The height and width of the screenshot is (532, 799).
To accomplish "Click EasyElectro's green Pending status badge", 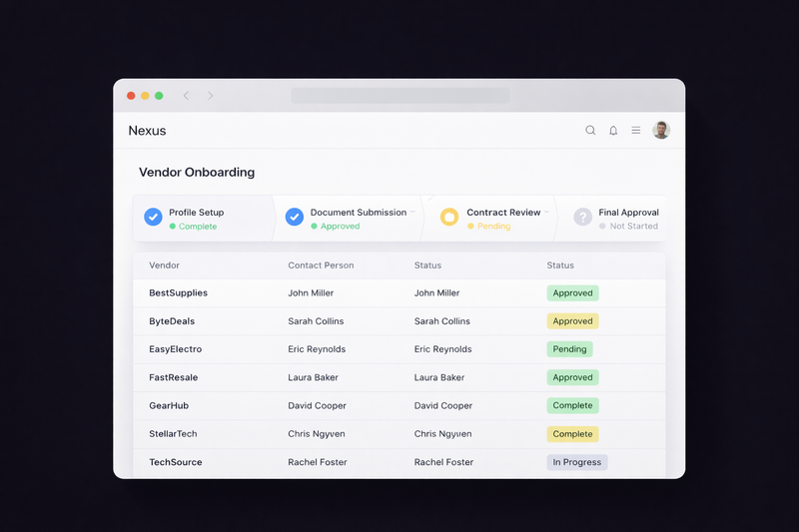I will pos(569,349).
